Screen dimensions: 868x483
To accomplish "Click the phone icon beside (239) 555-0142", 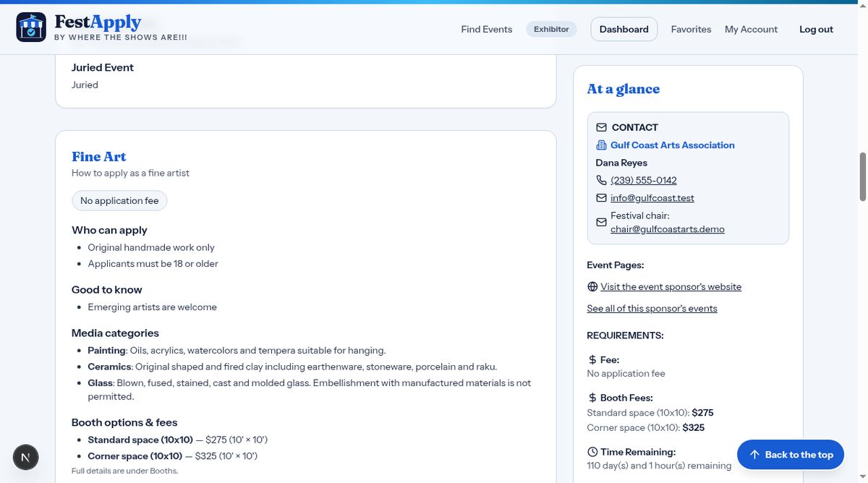I will click(601, 180).
